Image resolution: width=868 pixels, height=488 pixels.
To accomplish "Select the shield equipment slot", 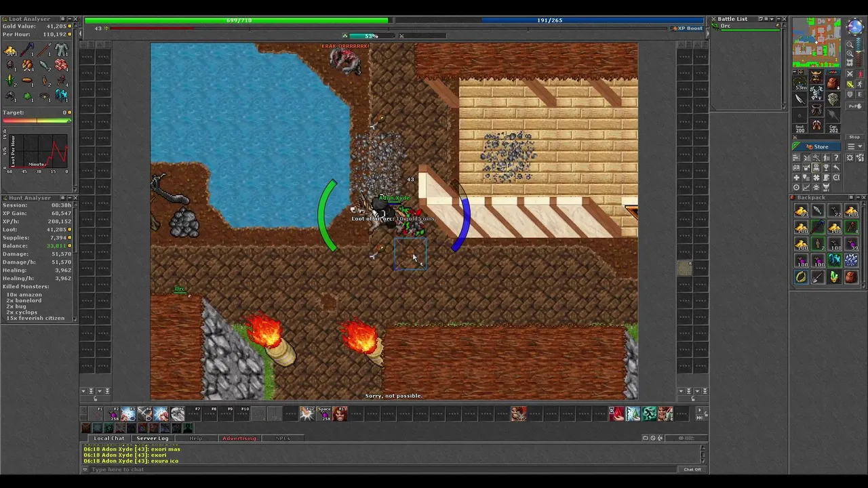I will [x=833, y=100].
